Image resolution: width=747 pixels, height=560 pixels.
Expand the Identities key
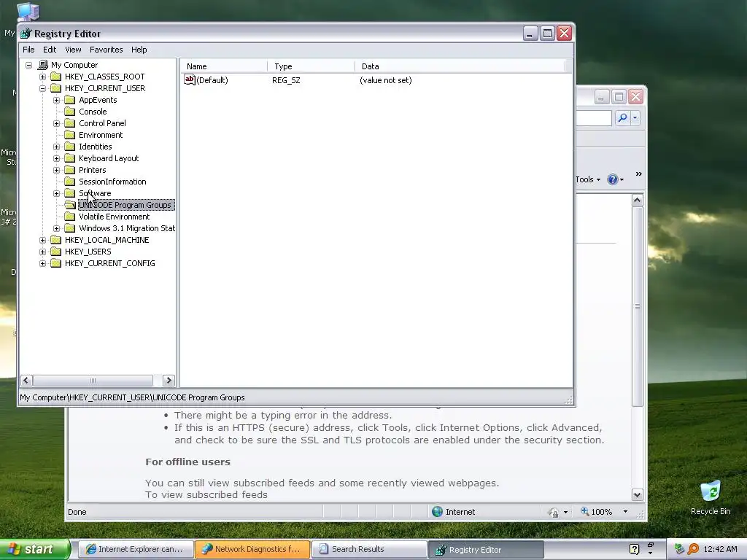pos(57,147)
